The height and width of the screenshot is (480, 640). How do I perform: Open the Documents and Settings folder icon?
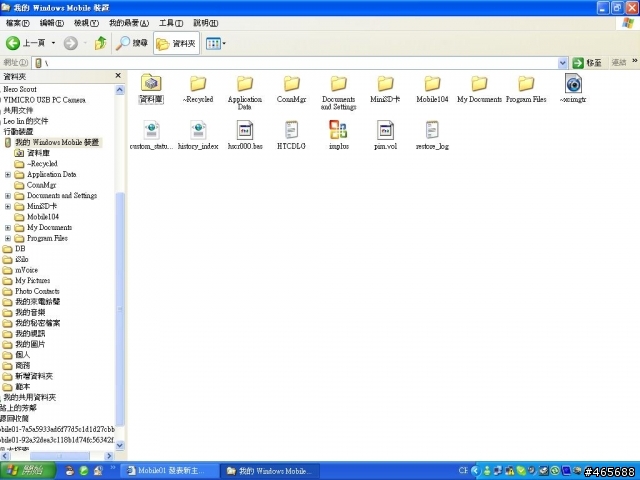click(x=339, y=83)
